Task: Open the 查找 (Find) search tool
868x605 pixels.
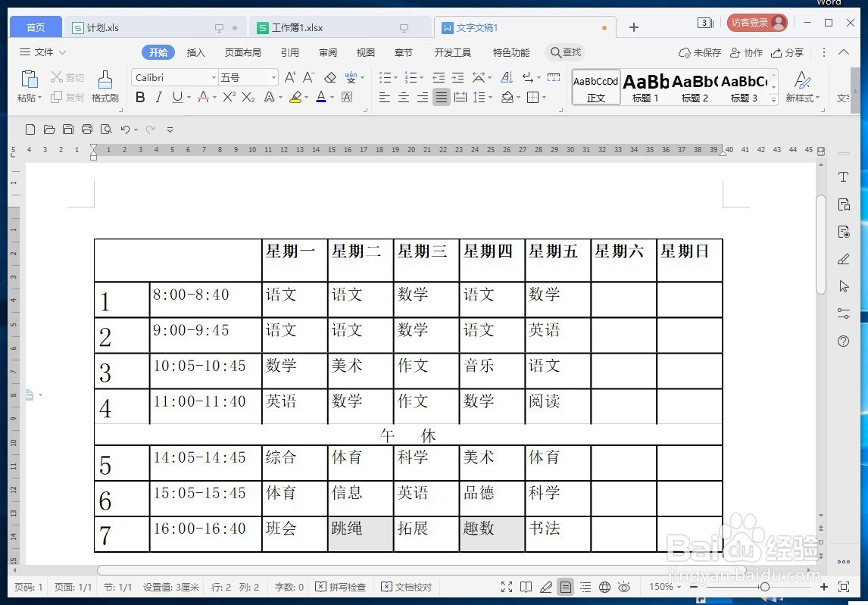Action: click(565, 52)
